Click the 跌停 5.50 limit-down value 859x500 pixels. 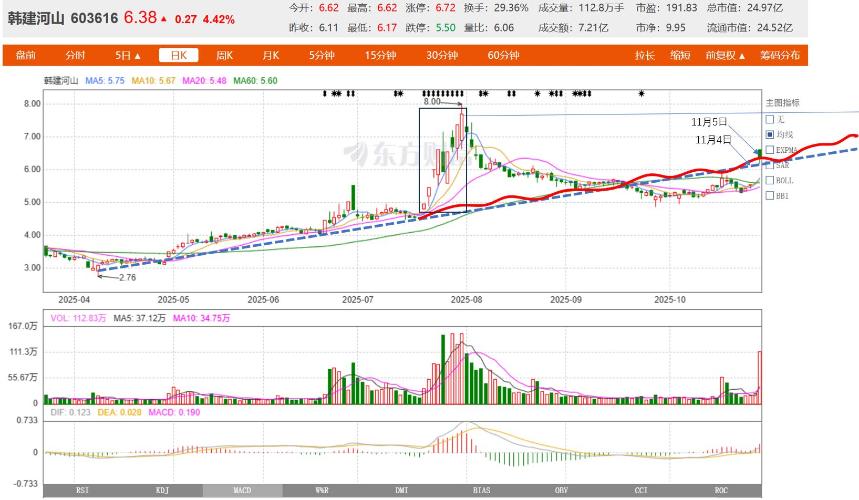click(x=445, y=27)
